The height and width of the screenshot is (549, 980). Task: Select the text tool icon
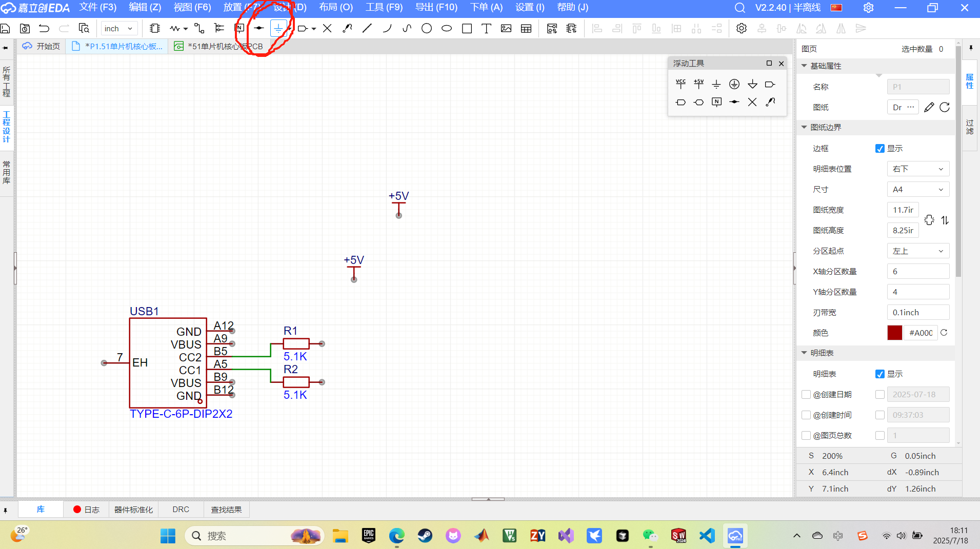click(486, 29)
